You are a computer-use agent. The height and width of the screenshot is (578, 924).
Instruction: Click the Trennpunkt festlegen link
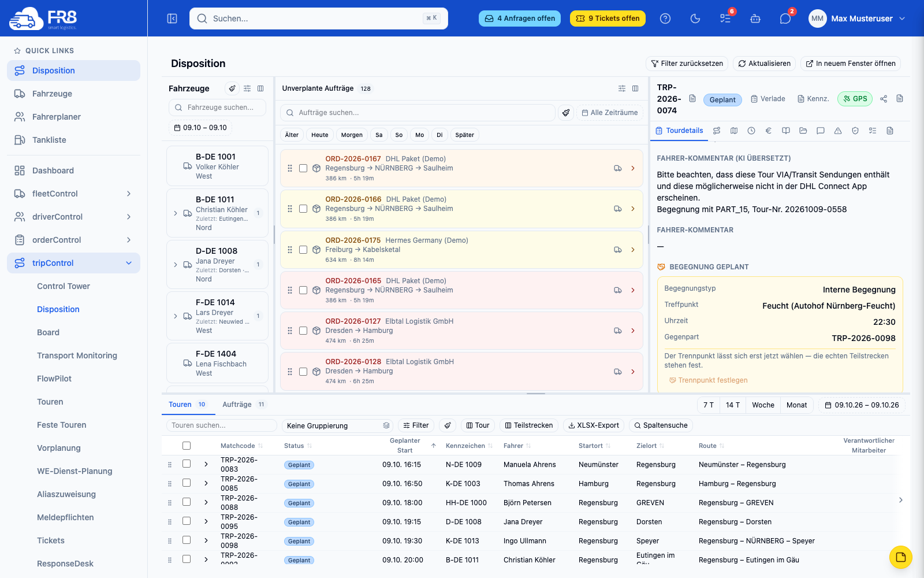point(708,380)
